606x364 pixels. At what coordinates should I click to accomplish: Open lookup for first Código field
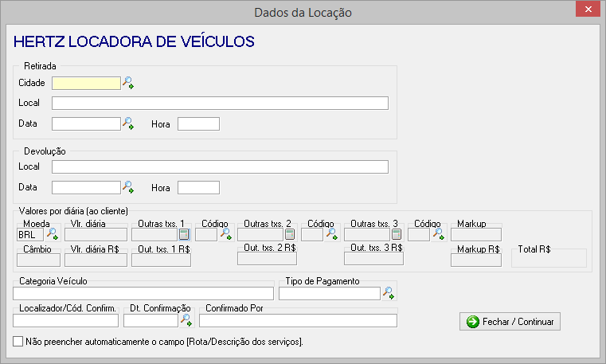(x=226, y=234)
